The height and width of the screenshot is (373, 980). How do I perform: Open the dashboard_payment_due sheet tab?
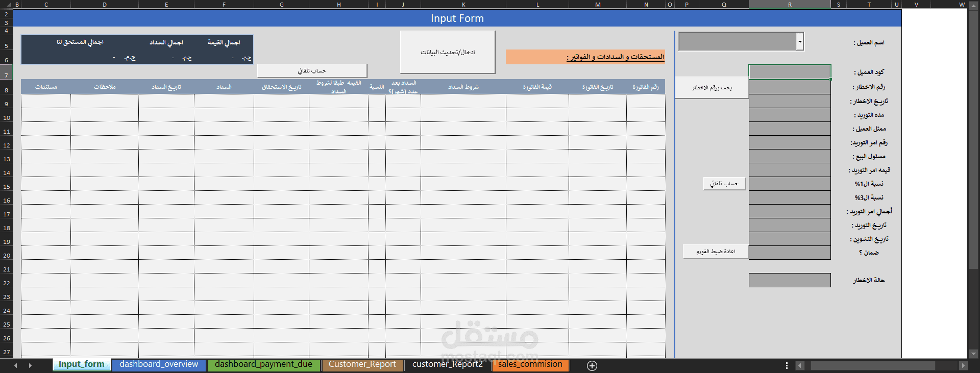(x=263, y=364)
